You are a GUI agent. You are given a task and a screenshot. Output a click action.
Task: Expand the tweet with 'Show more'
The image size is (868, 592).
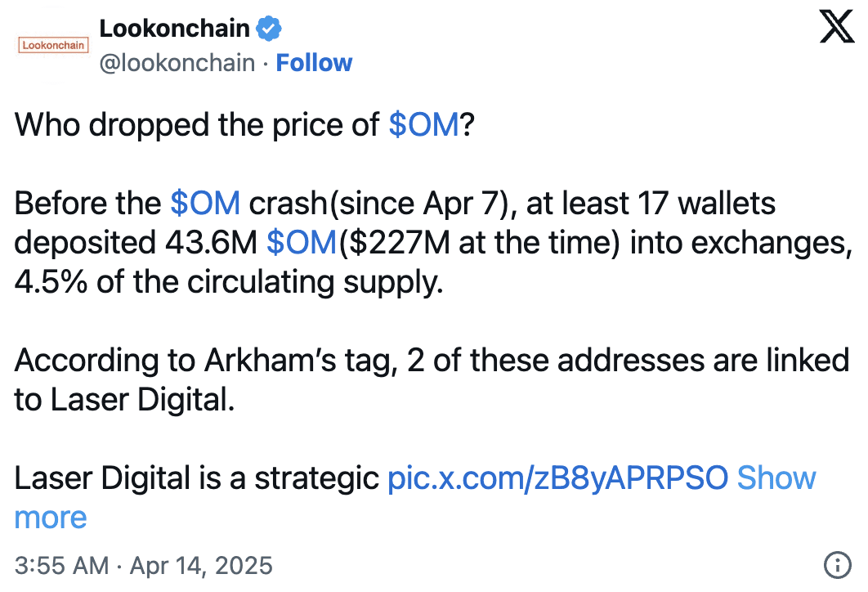point(415,498)
